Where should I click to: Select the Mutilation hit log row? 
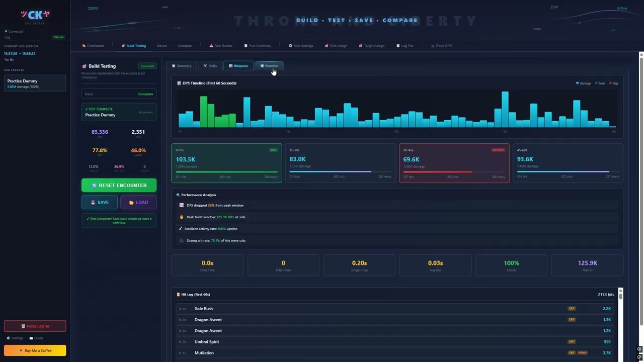[x=394, y=353]
